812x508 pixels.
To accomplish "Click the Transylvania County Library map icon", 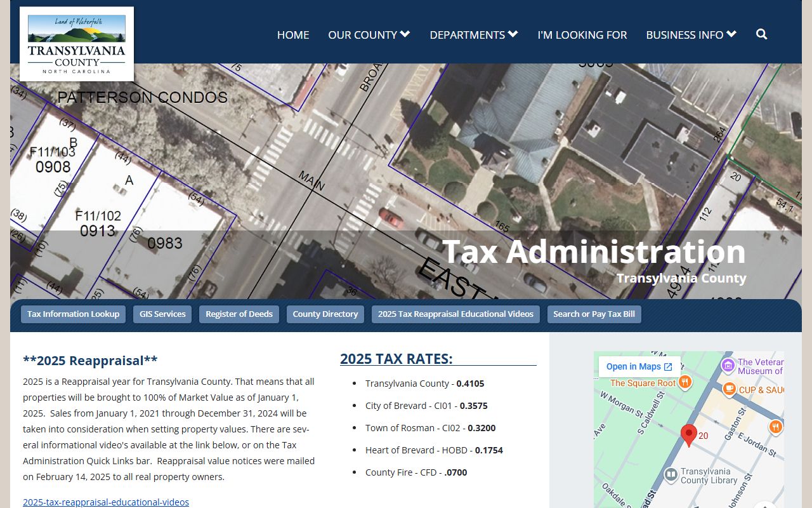I will click(671, 475).
